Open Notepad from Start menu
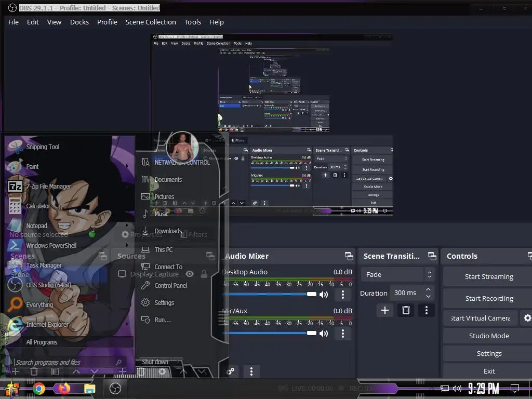This screenshot has width=532, height=399. pos(37,225)
